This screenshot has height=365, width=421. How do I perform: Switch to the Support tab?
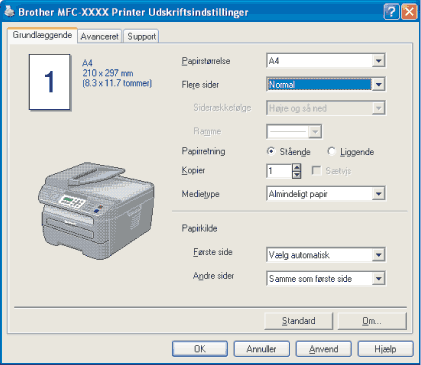(x=141, y=36)
